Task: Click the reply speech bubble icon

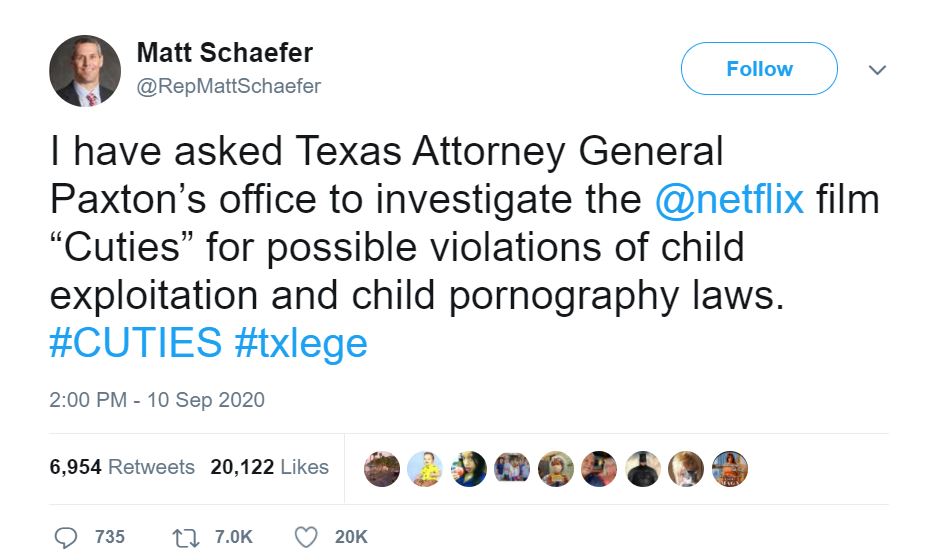Action: coord(66,537)
